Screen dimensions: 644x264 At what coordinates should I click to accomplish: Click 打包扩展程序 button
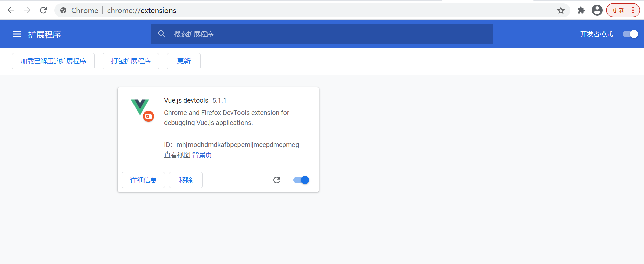tap(131, 61)
